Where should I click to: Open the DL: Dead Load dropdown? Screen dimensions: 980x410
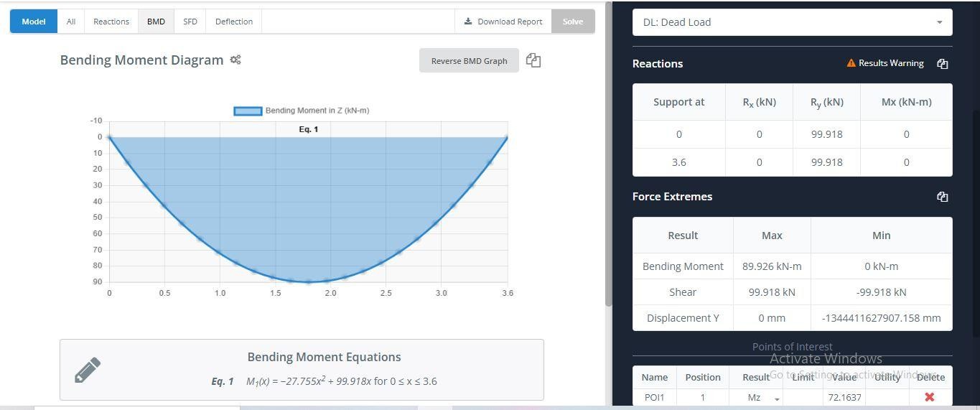(x=793, y=22)
